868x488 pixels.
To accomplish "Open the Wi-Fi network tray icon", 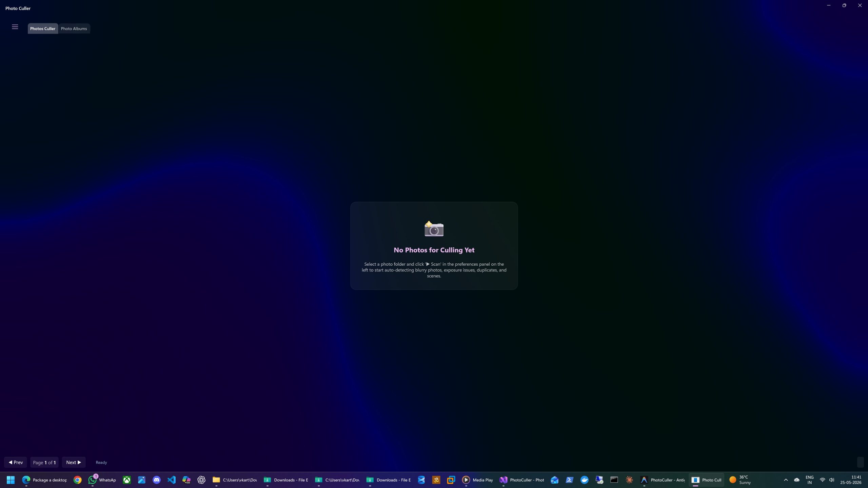I will point(822,480).
